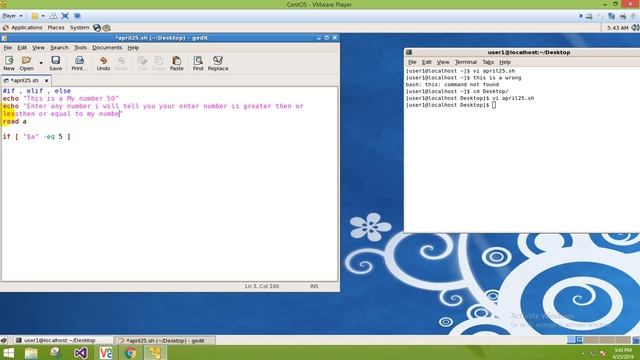640x360 pixels.
Task: Click the VMware yellow power/suspend icon
Action: (35, 16)
